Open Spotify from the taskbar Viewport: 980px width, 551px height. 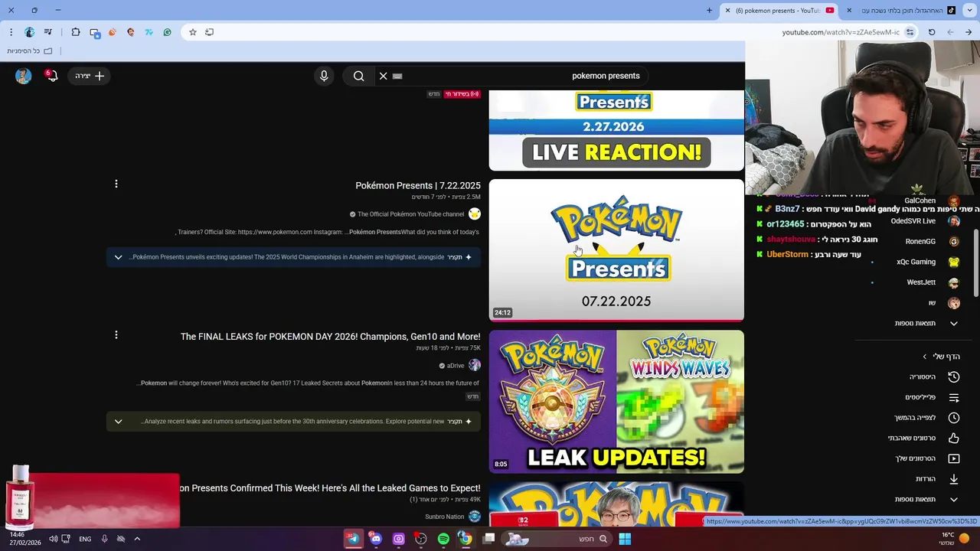coord(443,539)
